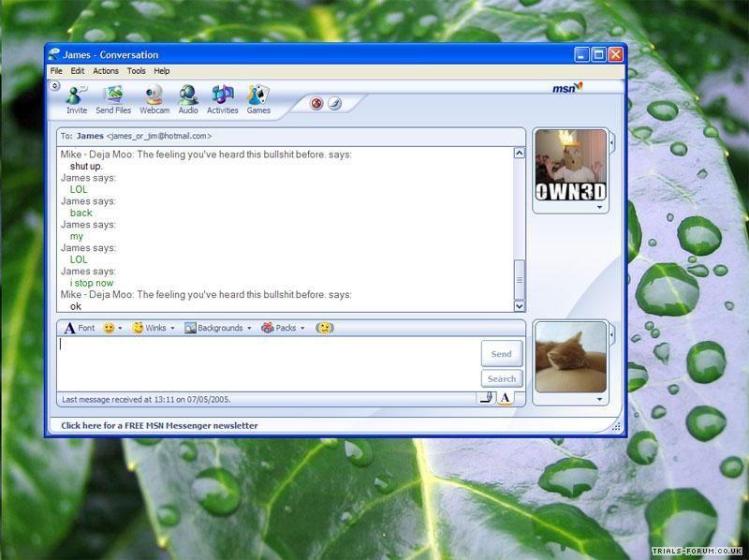
Task: Block this contact with the red icon
Action: pyautogui.click(x=316, y=103)
